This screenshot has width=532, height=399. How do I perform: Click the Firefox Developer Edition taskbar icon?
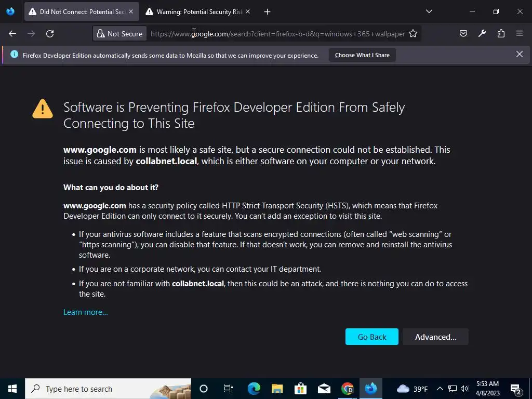point(371,389)
